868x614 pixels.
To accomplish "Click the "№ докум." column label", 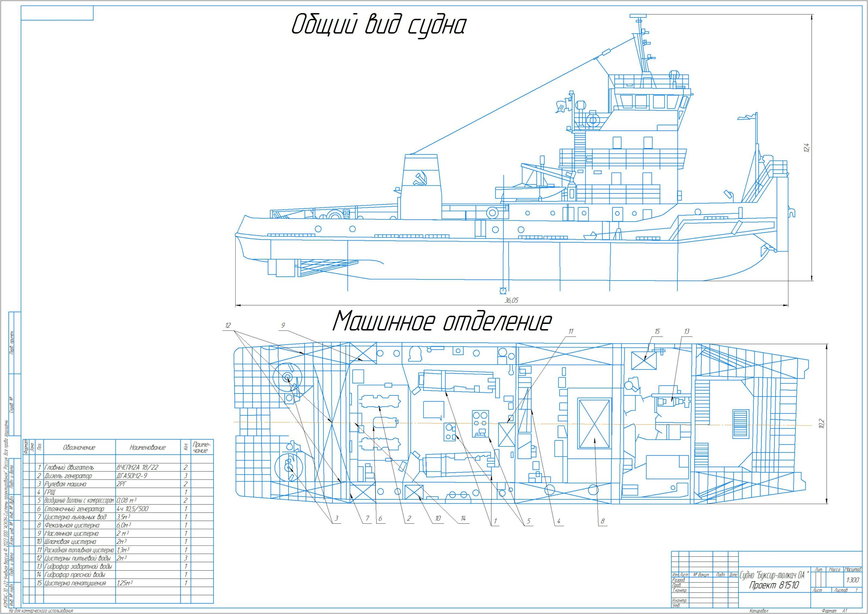I will tap(701, 574).
